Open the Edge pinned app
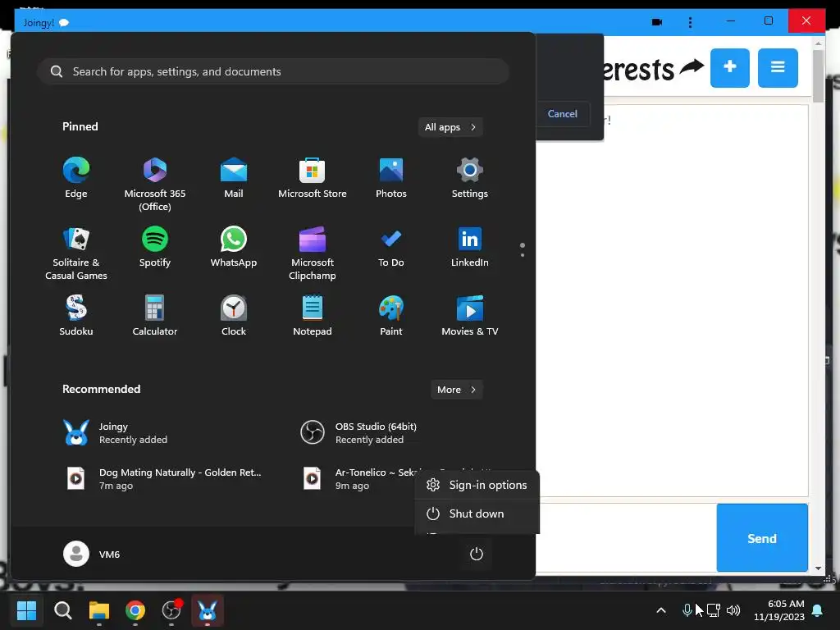This screenshot has height=630, width=840. [x=76, y=178]
